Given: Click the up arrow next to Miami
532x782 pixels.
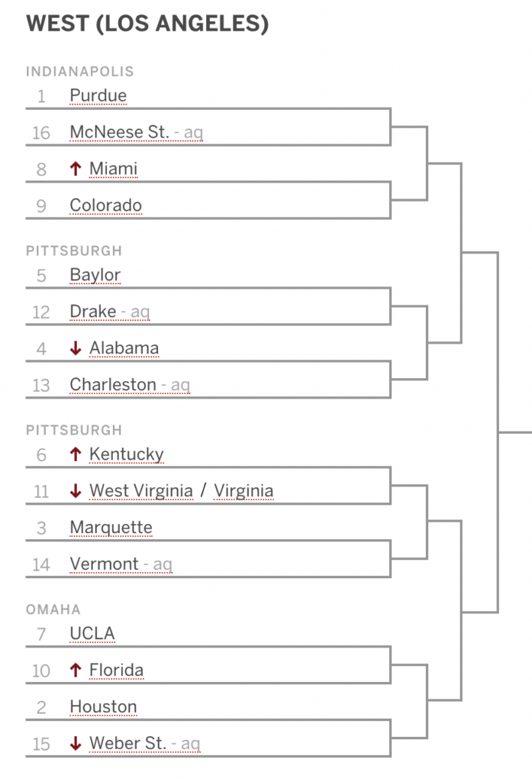Looking at the screenshot, I should click(76, 169).
